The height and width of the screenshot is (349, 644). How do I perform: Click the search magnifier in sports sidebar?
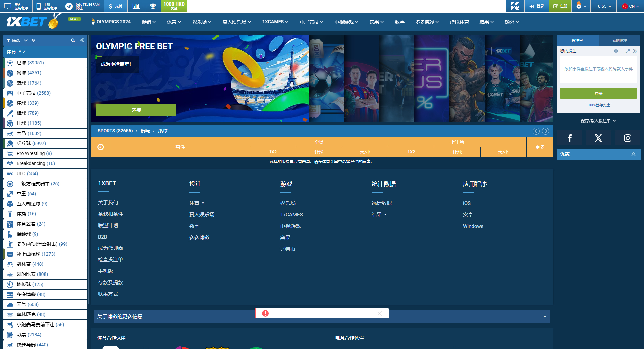(x=73, y=40)
